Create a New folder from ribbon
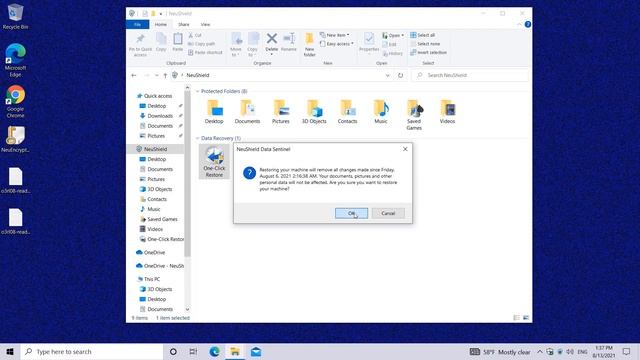This screenshot has height=360, width=640. 309,44
